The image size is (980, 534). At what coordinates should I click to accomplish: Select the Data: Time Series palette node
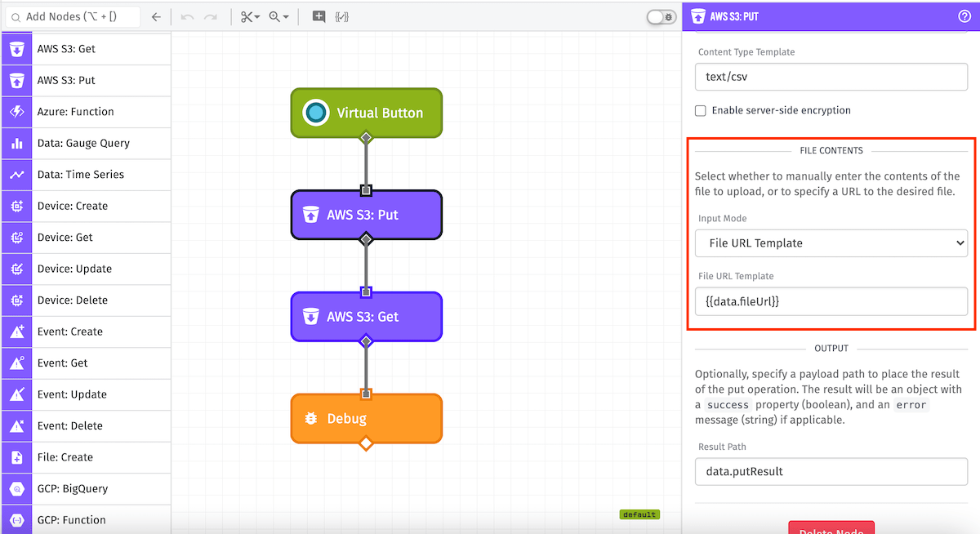(x=86, y=175)
